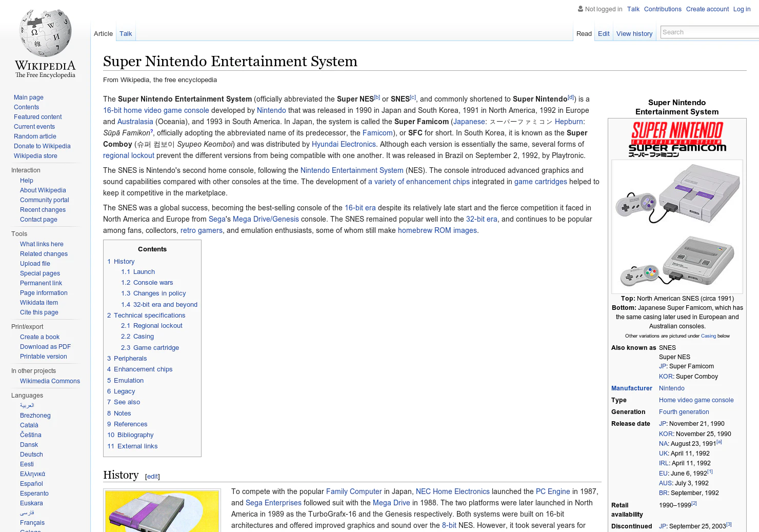Go to Main page in sidebar
This screenshot has width=759, height=532.
coord(29,97)
